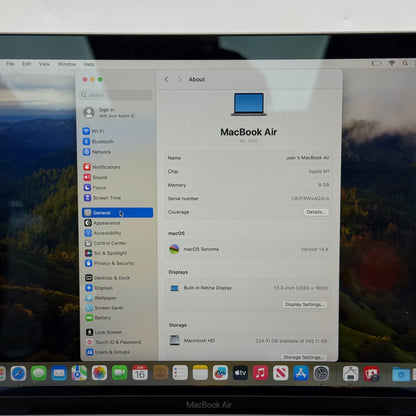Image resolution: width=416 pixels, height=416 pixels.
Task: Click the Wi-Fi icon in menu bar
Action: (x=392, y=63)
